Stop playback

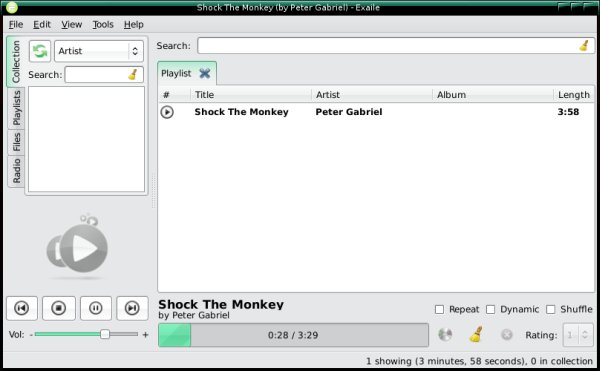(x=59, y=308)
